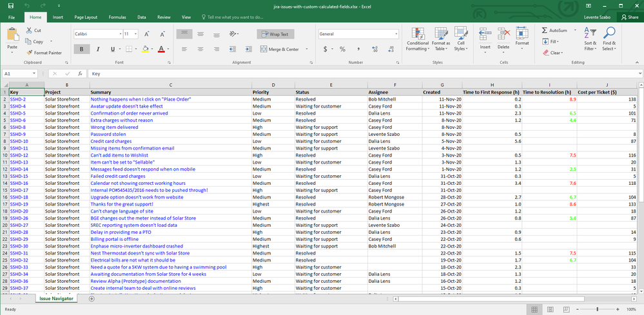This screenshot has width=644, height=315.
Task: Open Format as Table gallery
Action: [441, 39]
